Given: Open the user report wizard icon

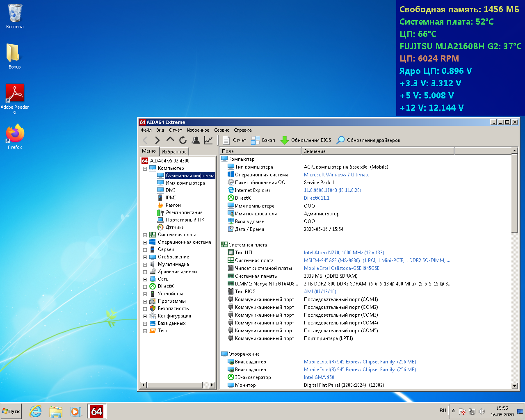Looking at the screenshot, I should point(196,140).
